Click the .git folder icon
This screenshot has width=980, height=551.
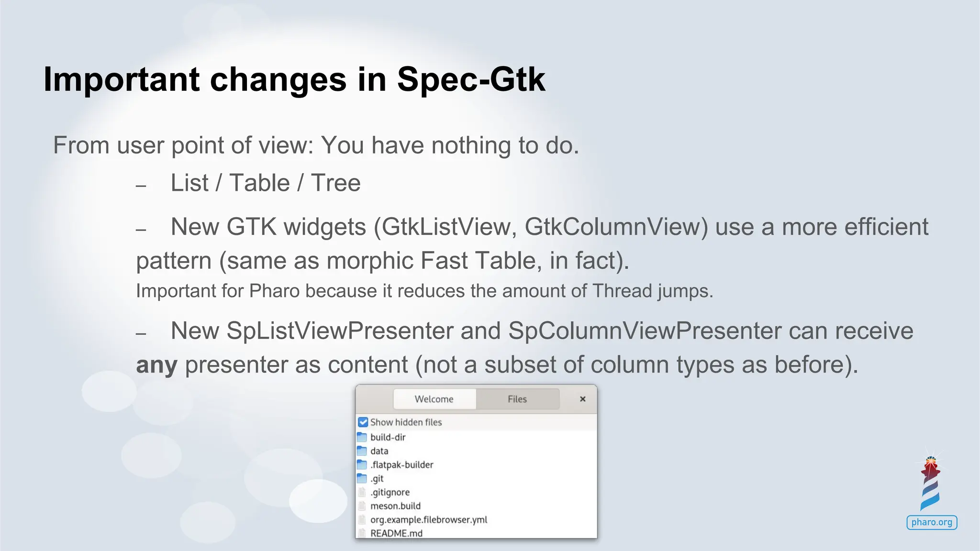[362, 478]
